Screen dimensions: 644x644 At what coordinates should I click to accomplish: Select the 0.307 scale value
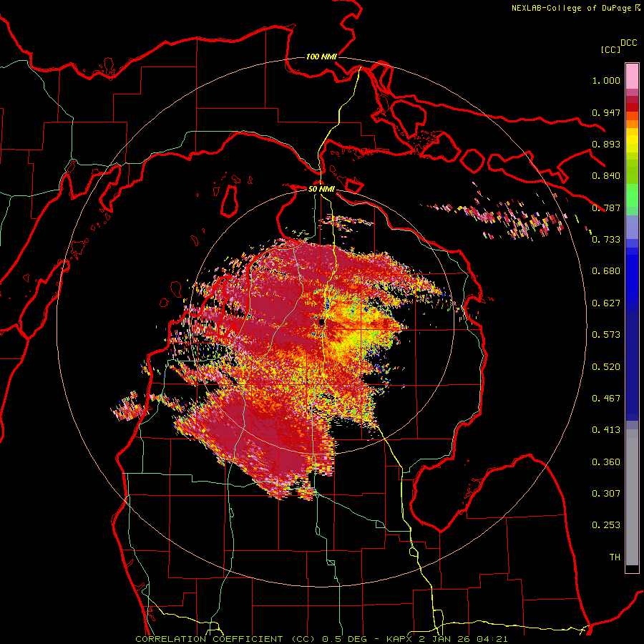tap(606, 494)
